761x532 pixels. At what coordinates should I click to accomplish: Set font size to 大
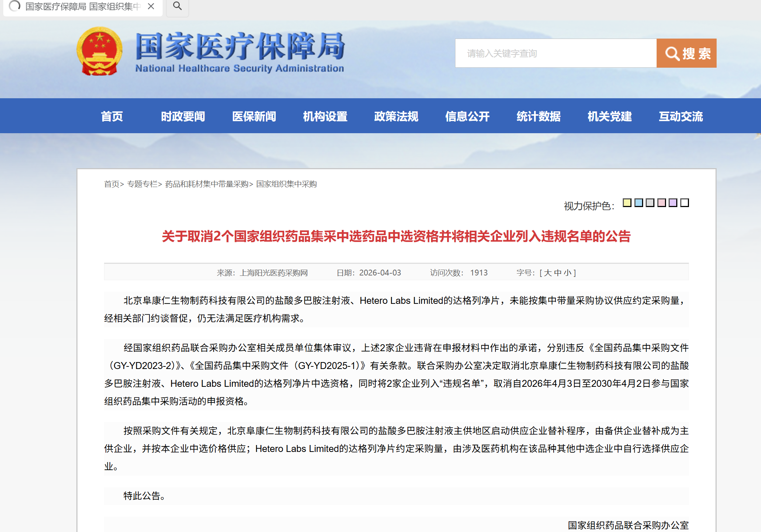tap(548, 273)
